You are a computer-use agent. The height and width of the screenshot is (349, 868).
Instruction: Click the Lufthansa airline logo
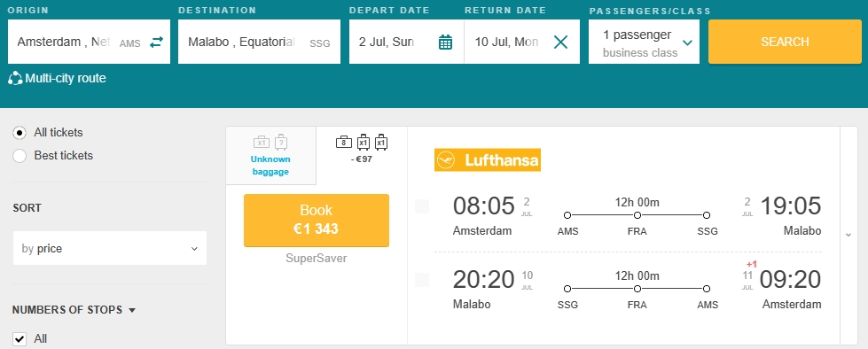click(x=487, y=160)
